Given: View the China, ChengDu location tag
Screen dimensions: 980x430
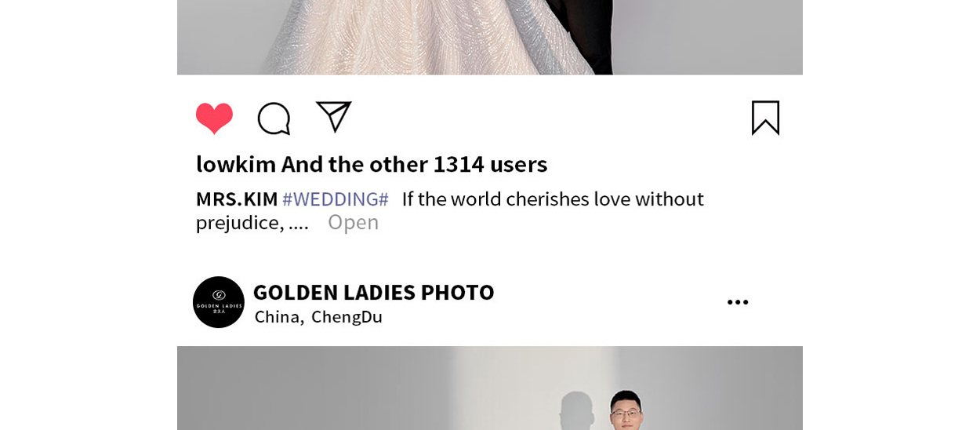Looking at the screenshot, I should 318,317.
